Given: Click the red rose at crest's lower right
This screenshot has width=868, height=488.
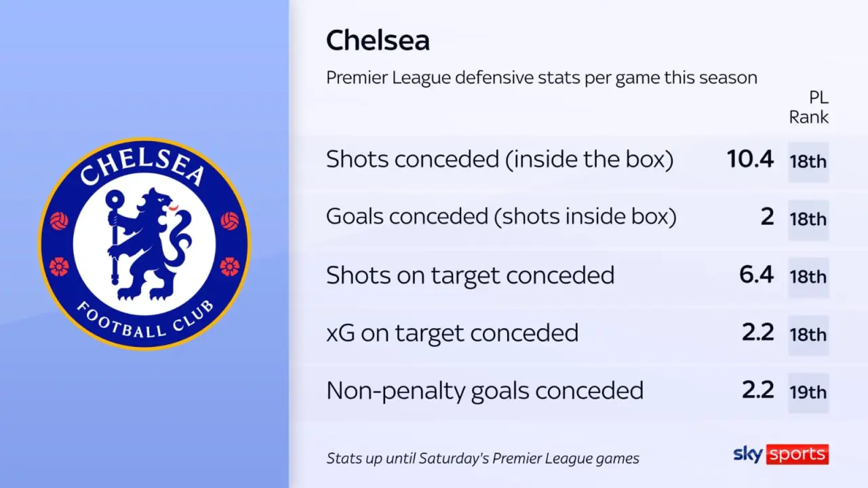Looking at the screenshot, I should coord(230,267).
